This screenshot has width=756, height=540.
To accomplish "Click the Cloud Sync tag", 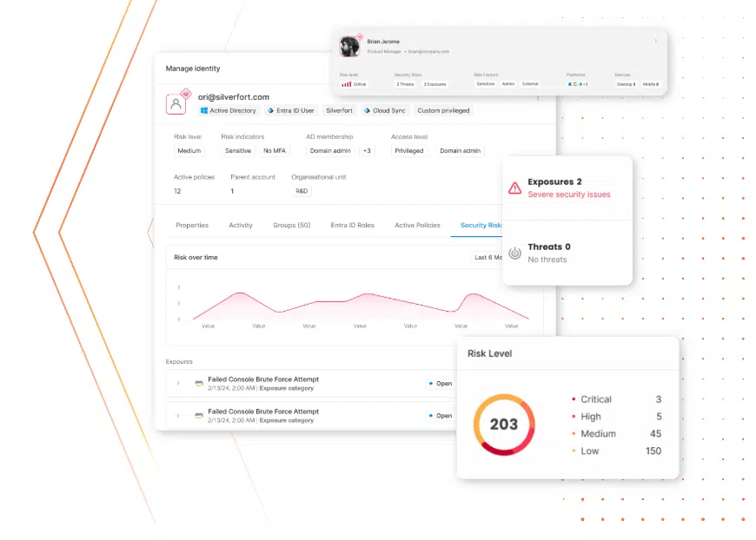I will 384,111.
